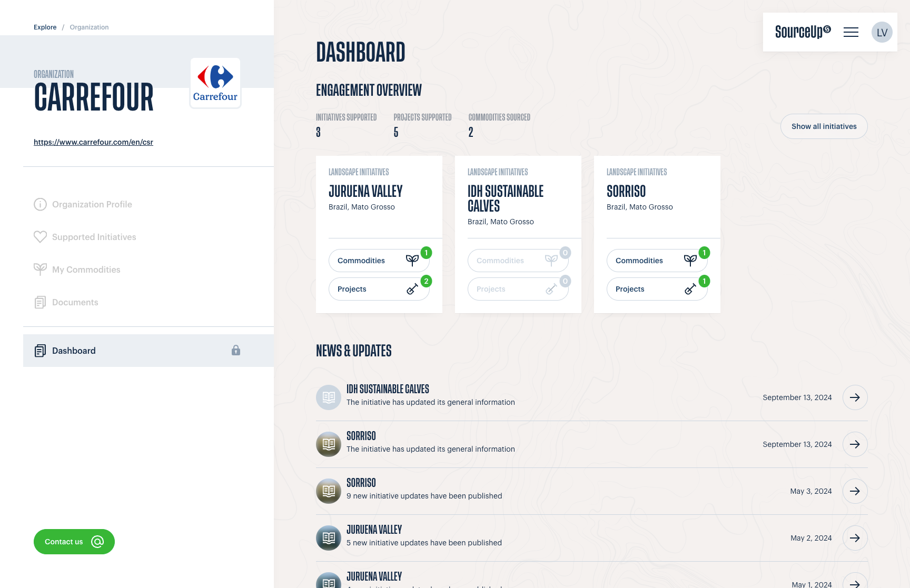Image resolution: width=910 pixels, height=588 pixels.
Task: Click the Sorriso commodities plant icon
Action: [x=690, y=260]
